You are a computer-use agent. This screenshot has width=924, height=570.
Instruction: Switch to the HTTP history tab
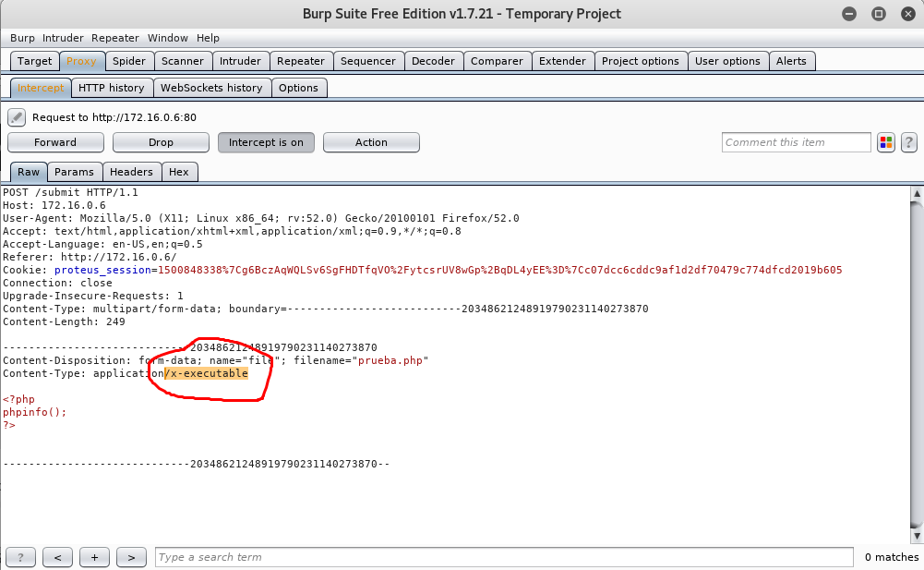111,88
